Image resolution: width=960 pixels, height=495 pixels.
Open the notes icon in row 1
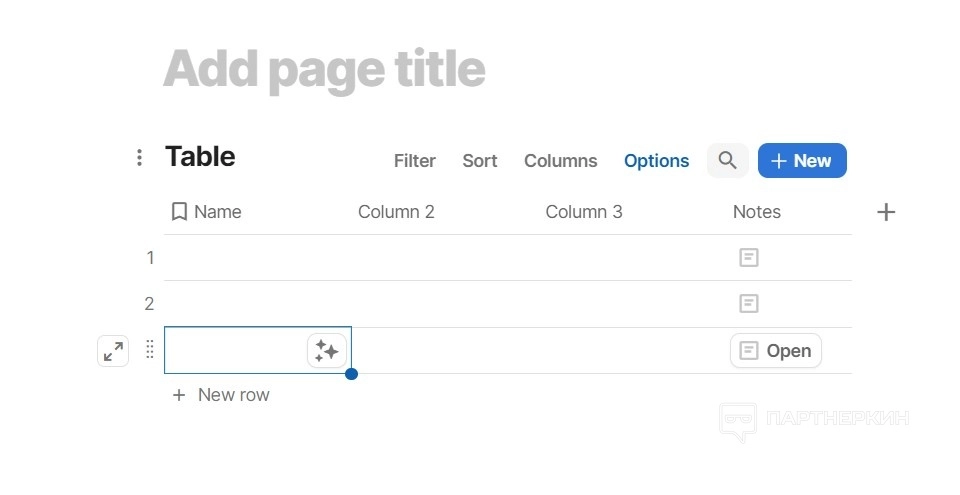(x=749, y=258)
